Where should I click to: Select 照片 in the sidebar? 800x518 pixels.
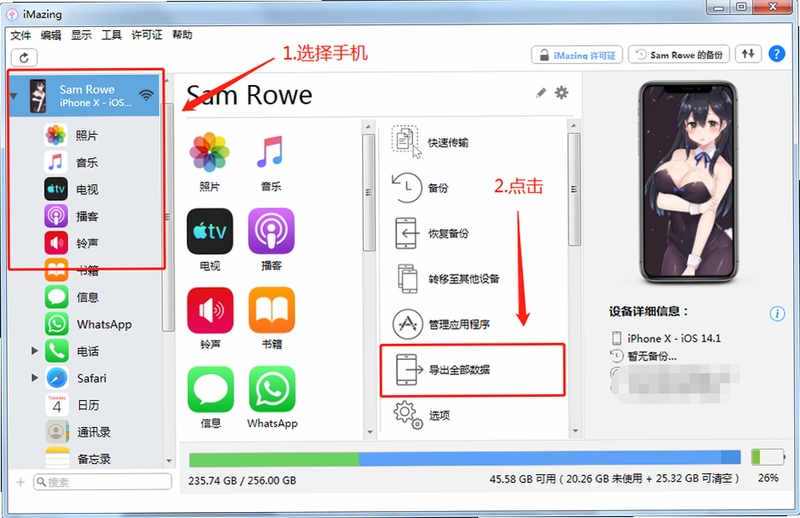point(86,135)
